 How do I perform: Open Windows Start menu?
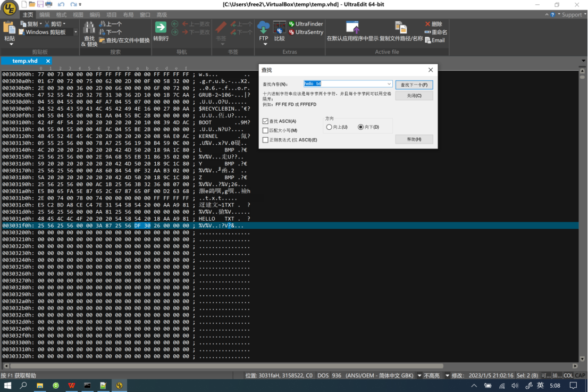pos(7,386)
